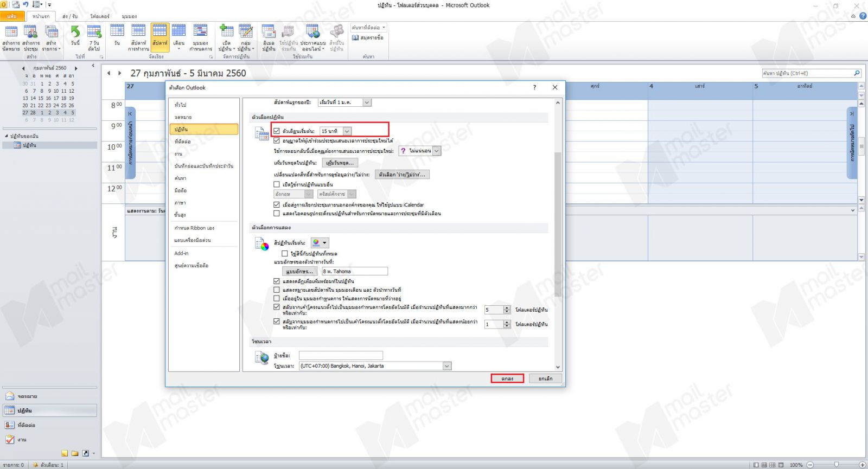
Task: Collapse the left navigation pane arrow
Action: tap(93, 66)
